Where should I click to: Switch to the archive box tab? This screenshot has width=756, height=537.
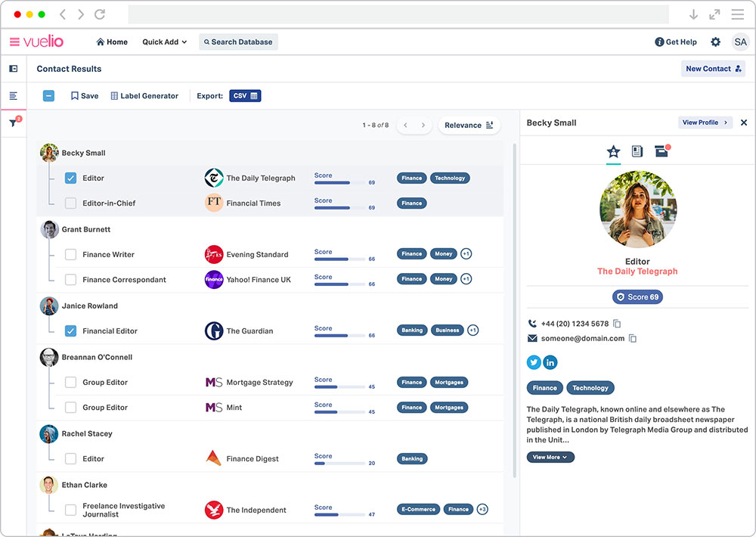[x=661, y=151]
